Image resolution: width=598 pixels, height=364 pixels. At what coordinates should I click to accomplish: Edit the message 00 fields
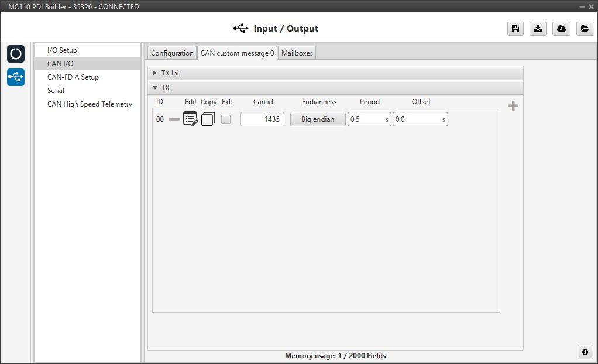(191, 119)
